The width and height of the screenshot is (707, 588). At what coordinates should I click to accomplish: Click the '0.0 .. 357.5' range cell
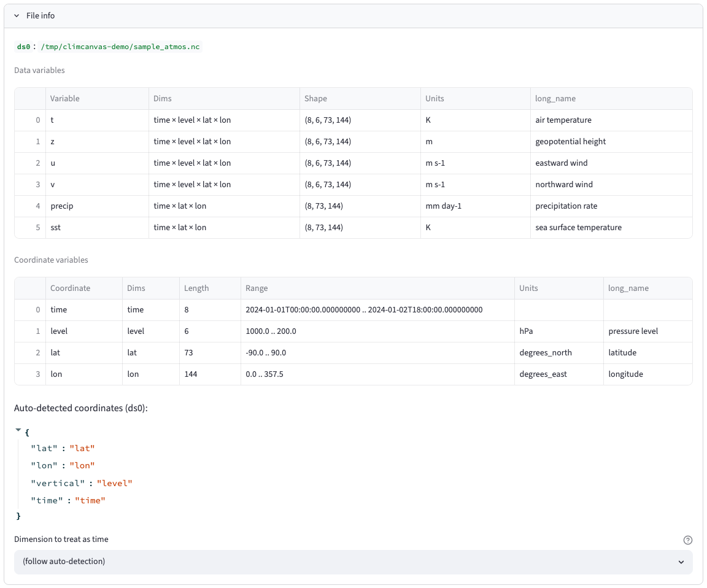[x=377, y=374]
